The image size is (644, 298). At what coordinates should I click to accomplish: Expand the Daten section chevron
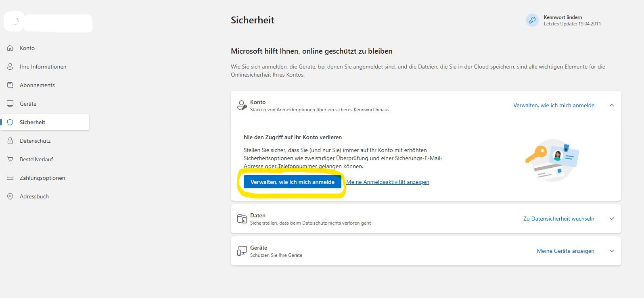pyautogui.click(x=612, y=219)
